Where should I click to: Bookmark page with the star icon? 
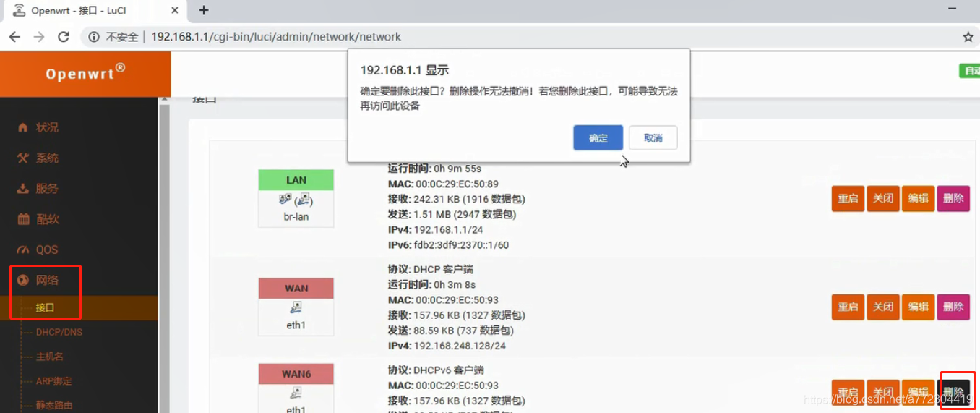[968, 37]
